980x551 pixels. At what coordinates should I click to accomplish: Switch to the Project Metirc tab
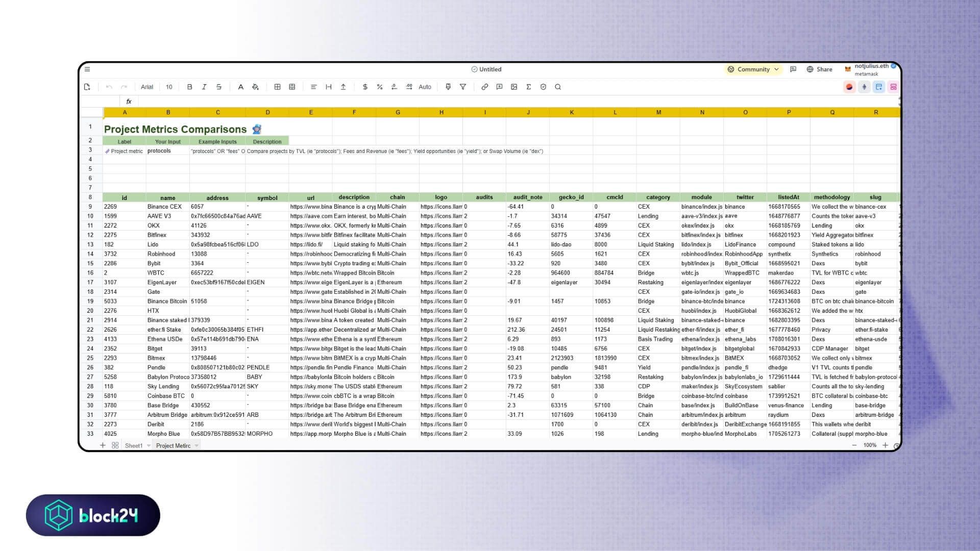pyautogui.click(x=173, y=445)
